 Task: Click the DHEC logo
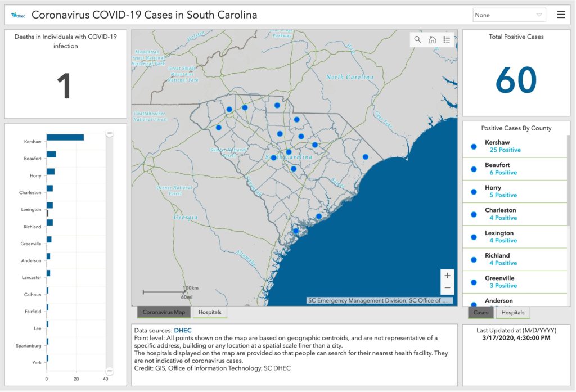pos(18,16)
